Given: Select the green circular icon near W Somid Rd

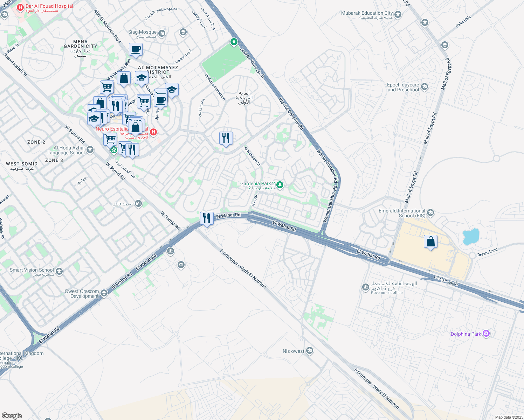Looking at the screenshot, I should click(x=113, y=150).
